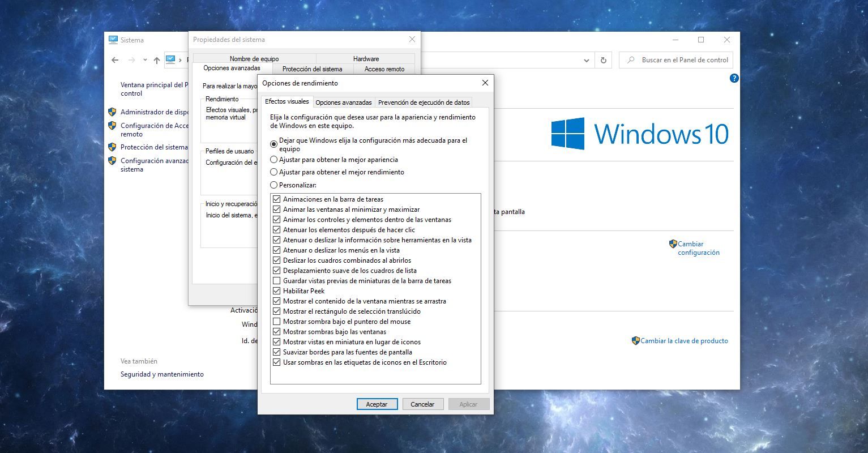Screen dimensions: 868x453
Task: Toggle Atenuar los elementos después de hacer clic
Action: pyautogui.click(x=277, y=230)
